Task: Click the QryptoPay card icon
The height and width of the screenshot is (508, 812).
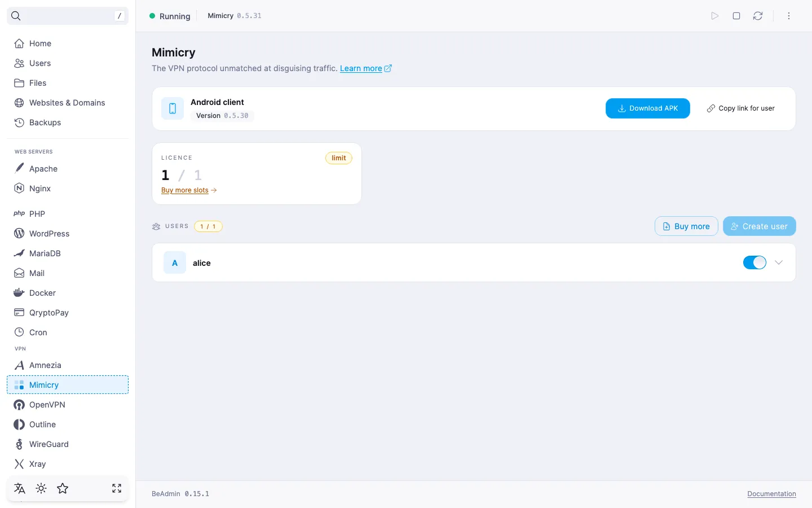Action: 19,313
